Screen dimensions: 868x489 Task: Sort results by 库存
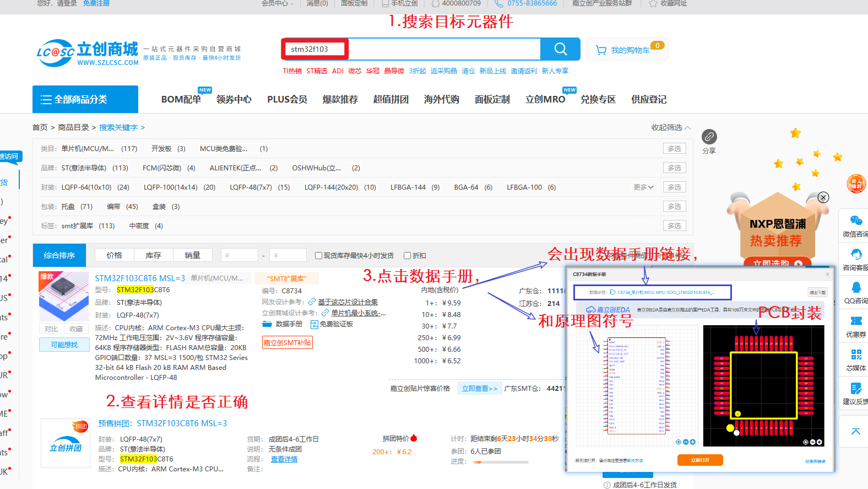point(153,255)
